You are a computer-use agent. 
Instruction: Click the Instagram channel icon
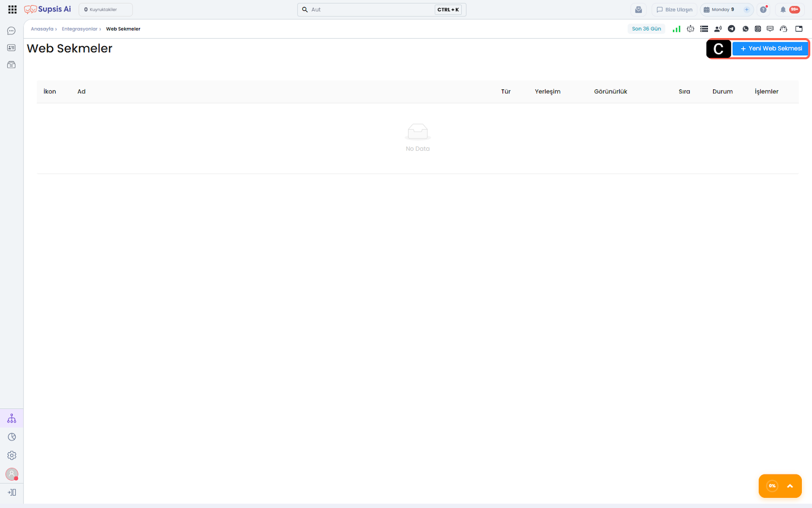[x=758, y=29]
